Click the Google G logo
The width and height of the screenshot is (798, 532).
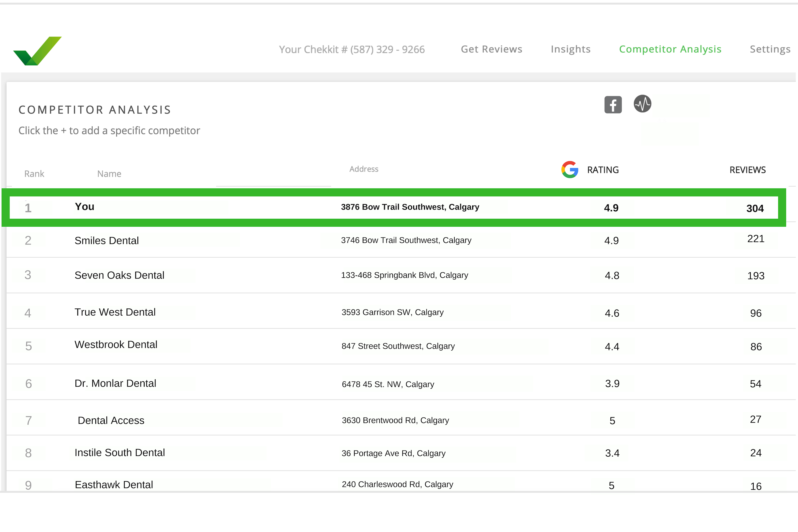pos(570,170)
